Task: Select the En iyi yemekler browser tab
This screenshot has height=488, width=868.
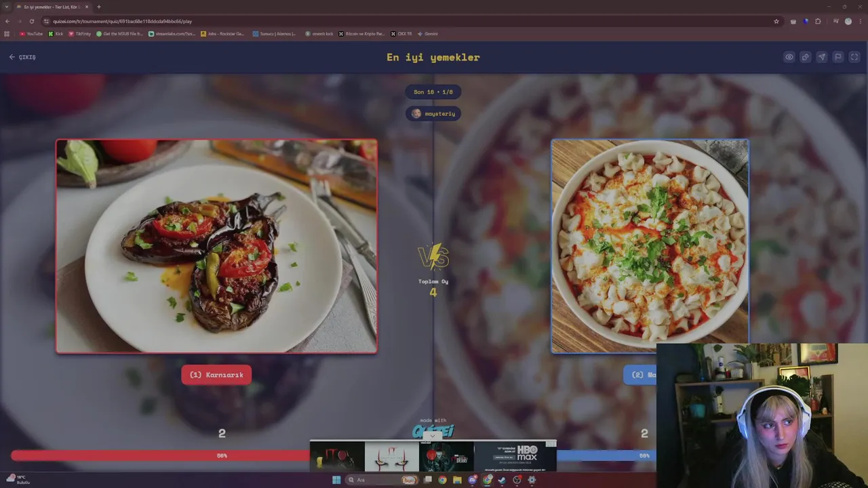Action: tap(52, 7)
